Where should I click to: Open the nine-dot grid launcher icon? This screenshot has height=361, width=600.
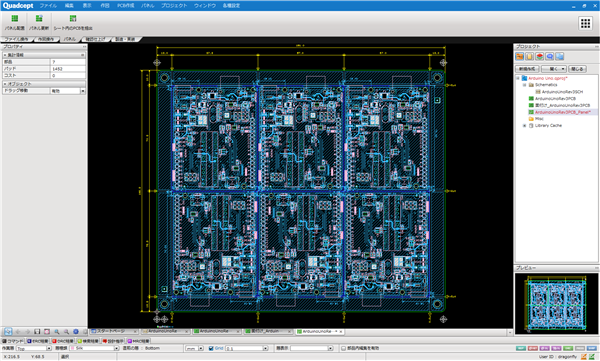[585, 23]
